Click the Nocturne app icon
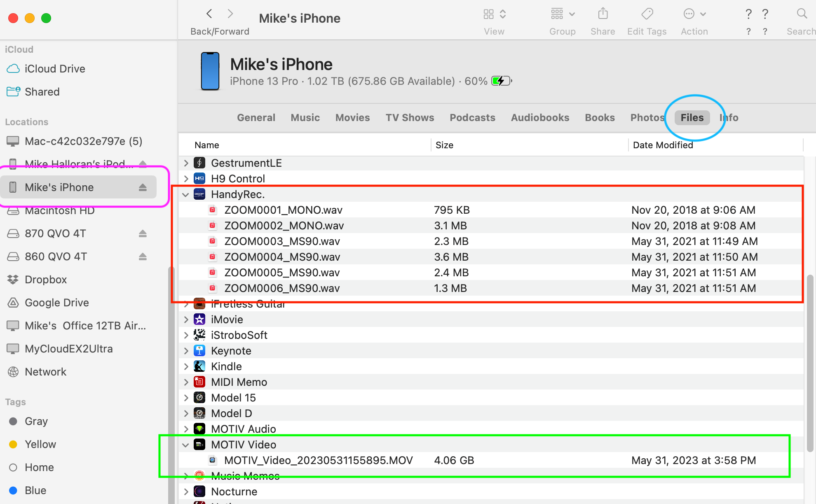 [199, 492]
